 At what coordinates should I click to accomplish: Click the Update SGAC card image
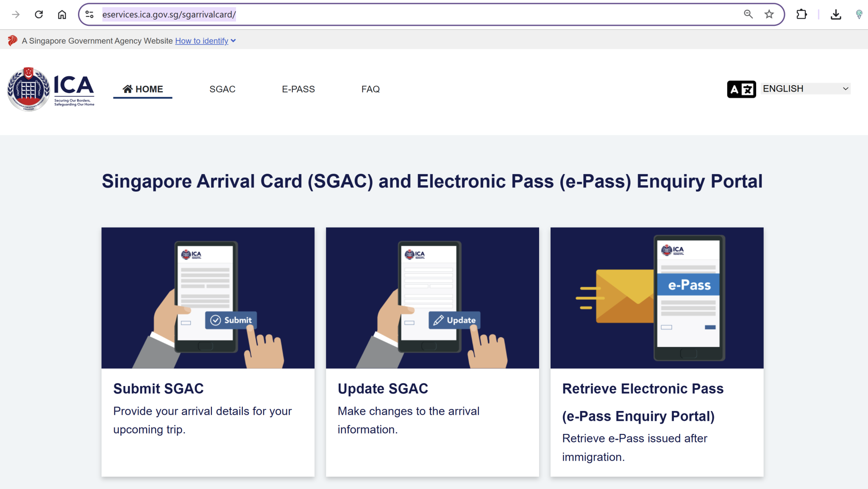(432, 297)
